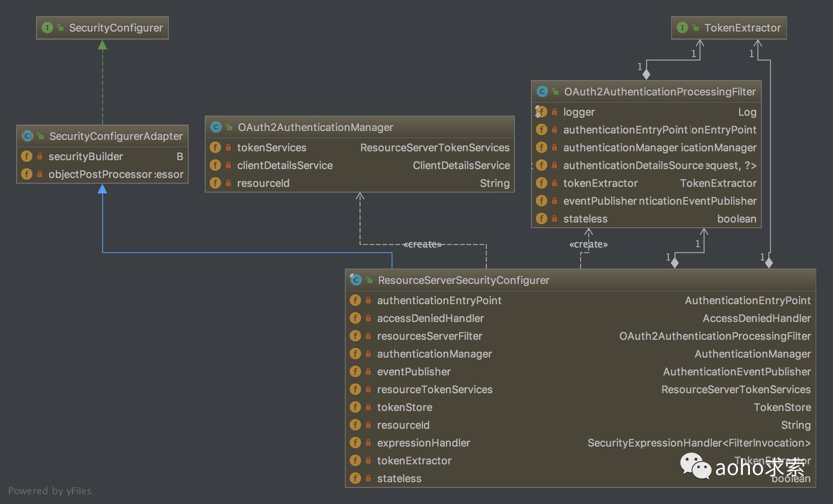833x504 pixels.
Task: Click OAuth2AuthenticationManager class icon
Action: pos(216,127)
